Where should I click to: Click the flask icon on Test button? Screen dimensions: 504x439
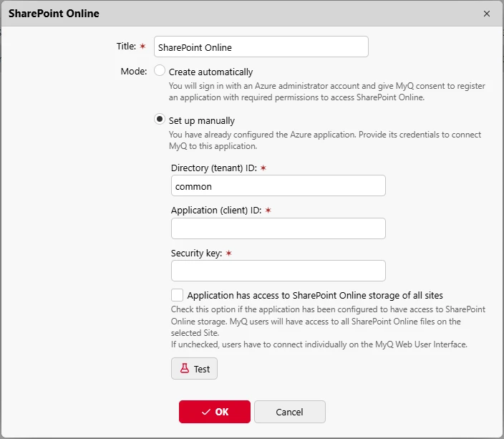tap(184, 369)
